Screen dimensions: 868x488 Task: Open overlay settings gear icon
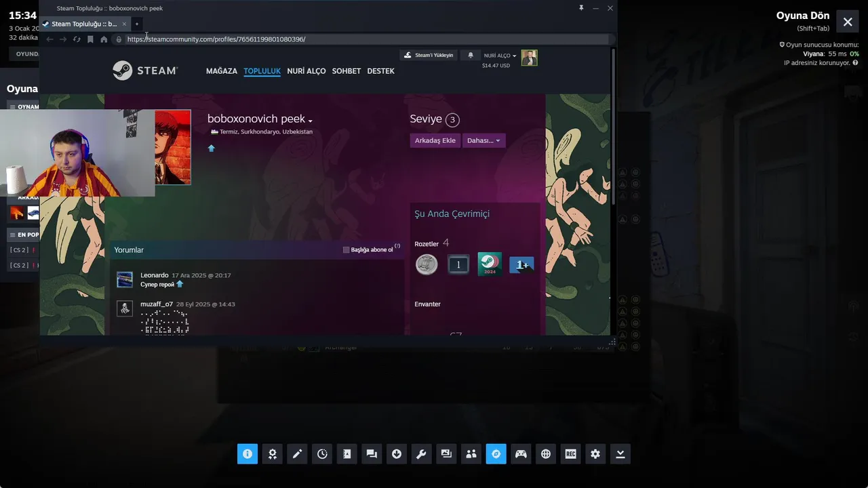595,454
